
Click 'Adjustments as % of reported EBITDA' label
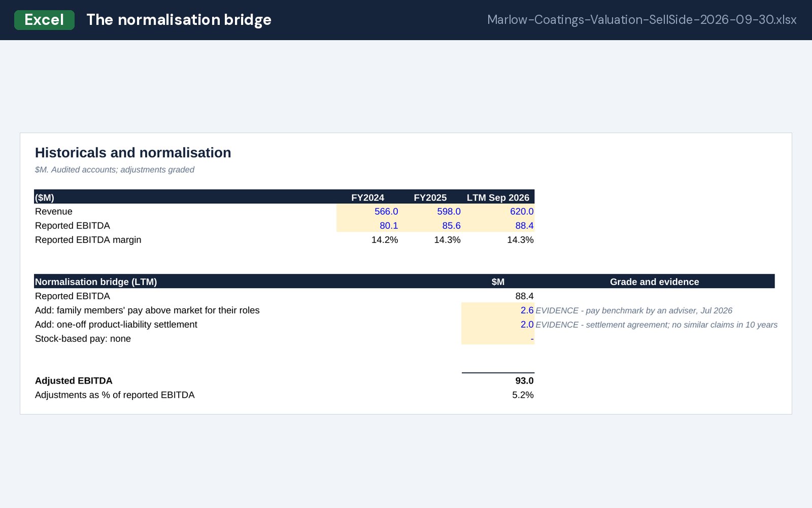pos(115,395)
